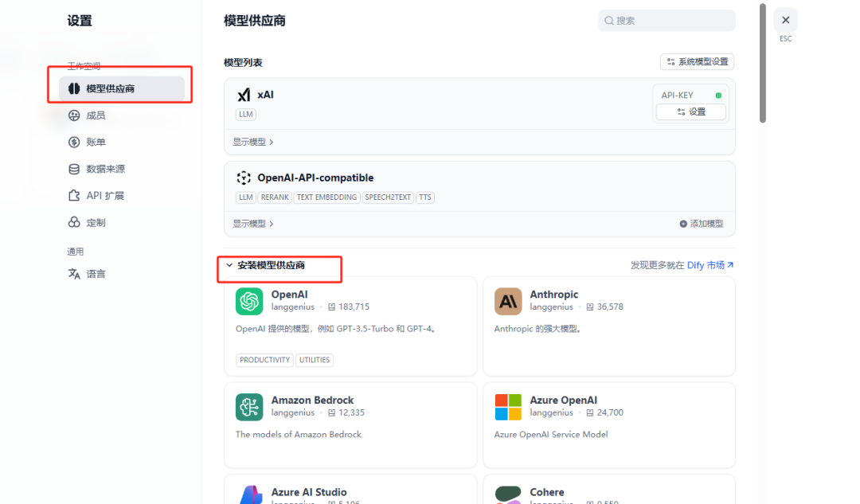Open the 语言 settings page
This screenshot has height=504, width=860.
[96, 274]
